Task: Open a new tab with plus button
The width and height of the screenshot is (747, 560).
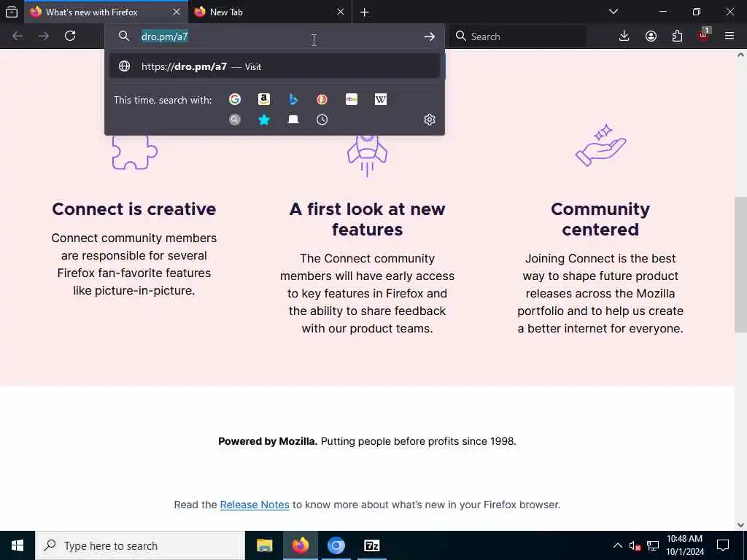Action: coord(365,12)
